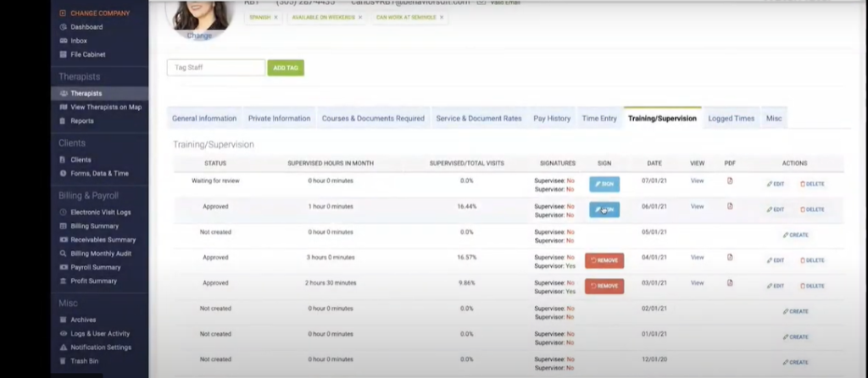Image resolution: width=868 pixels, height=378 pixels.
Task: Open the Time Entry tab
Action: (599, 119)
